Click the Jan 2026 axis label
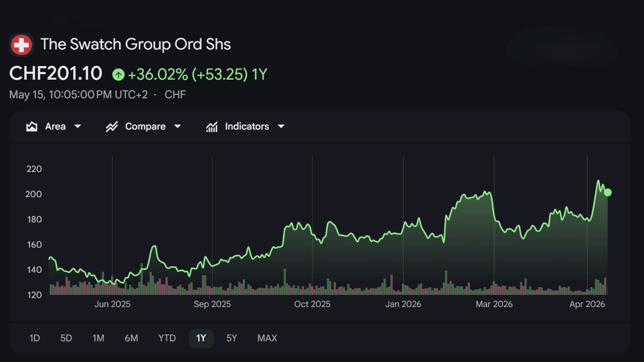644x362 pixels. 403,304
